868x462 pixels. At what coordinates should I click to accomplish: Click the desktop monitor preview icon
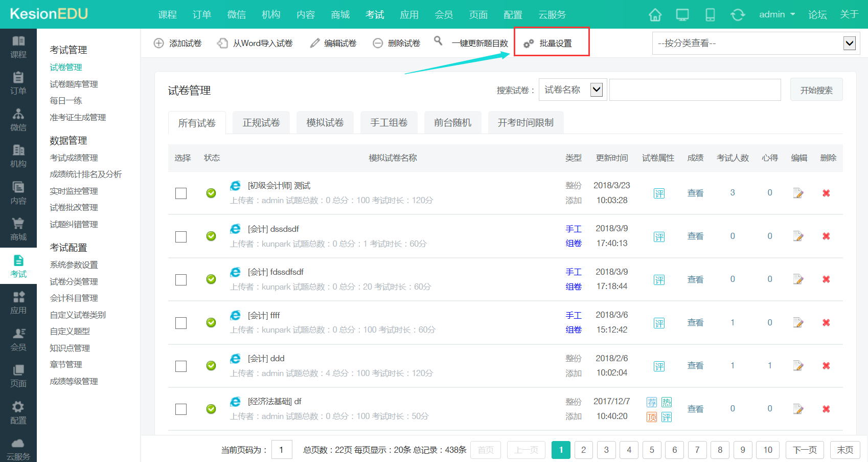682,15
